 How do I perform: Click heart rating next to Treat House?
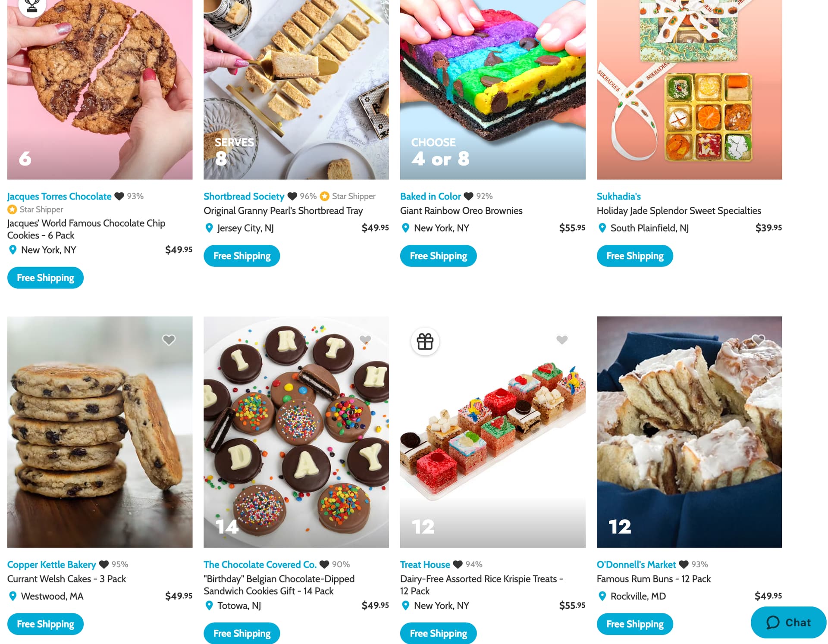(458, 564)
